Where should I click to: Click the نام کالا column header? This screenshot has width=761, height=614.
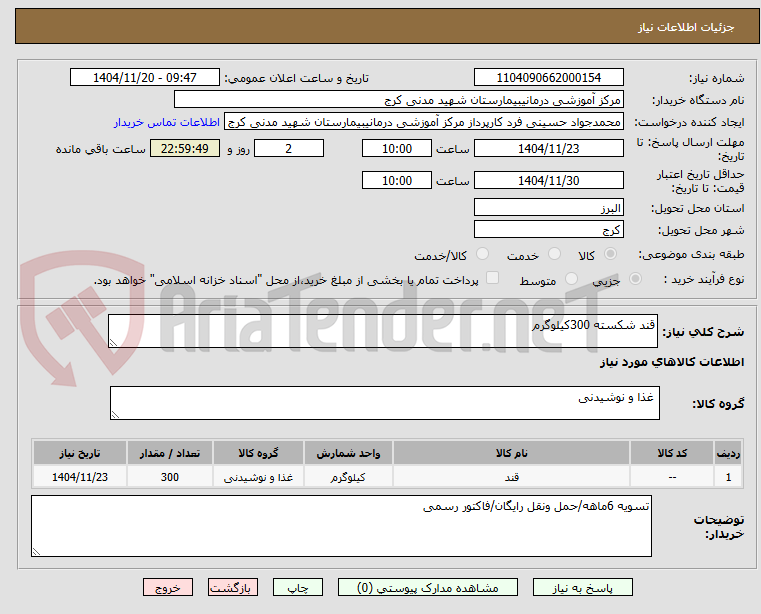click(x=511, y=453)
